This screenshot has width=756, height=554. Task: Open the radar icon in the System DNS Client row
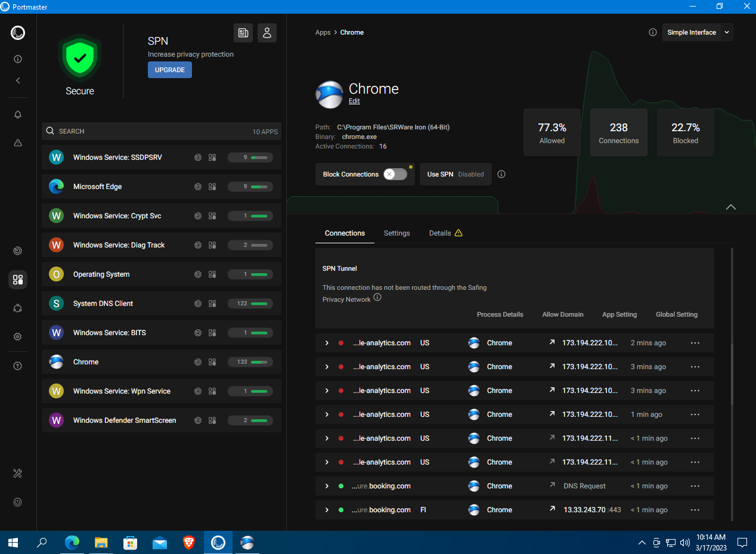[198, 304]
